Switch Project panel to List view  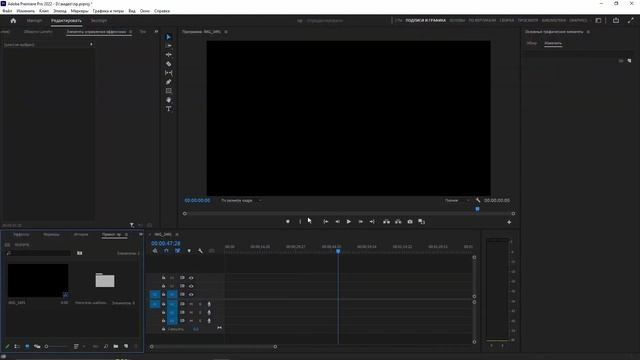point(17,346)
